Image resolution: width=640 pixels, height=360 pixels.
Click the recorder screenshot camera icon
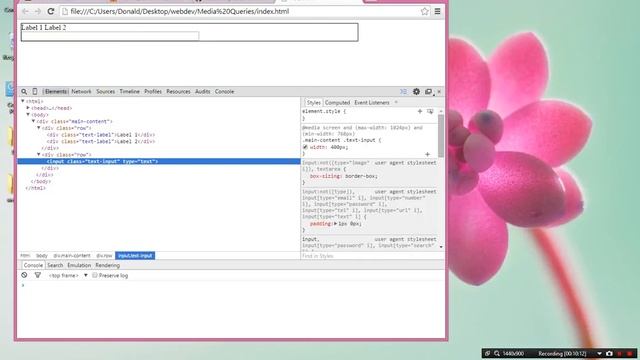coord(609,353)
